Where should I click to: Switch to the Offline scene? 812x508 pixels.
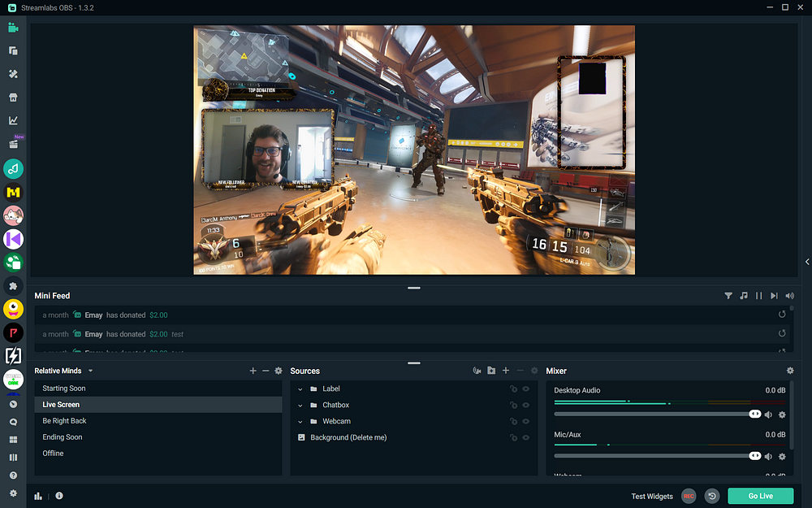click(158, 453)
